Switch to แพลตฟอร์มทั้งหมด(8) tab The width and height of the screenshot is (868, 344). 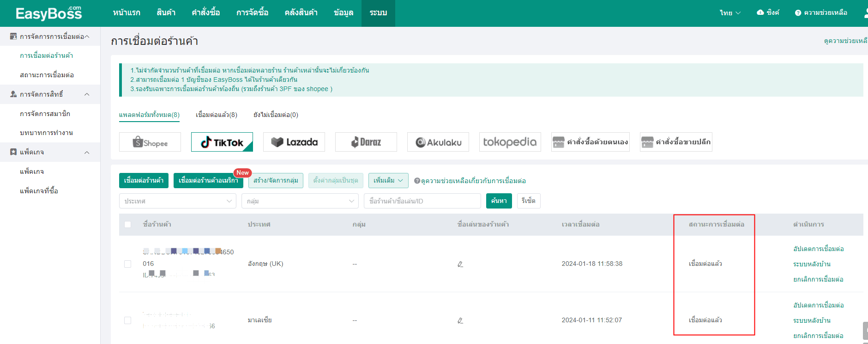(x=149, y=115)
